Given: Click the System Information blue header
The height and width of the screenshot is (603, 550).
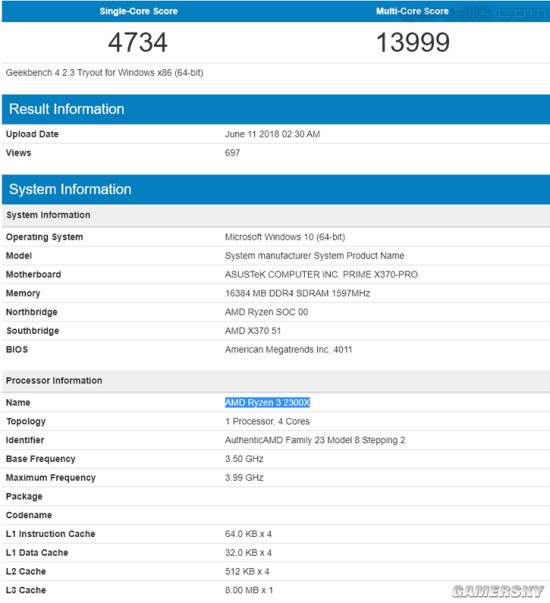Looking at the screenshot, I should click(276, 189).
